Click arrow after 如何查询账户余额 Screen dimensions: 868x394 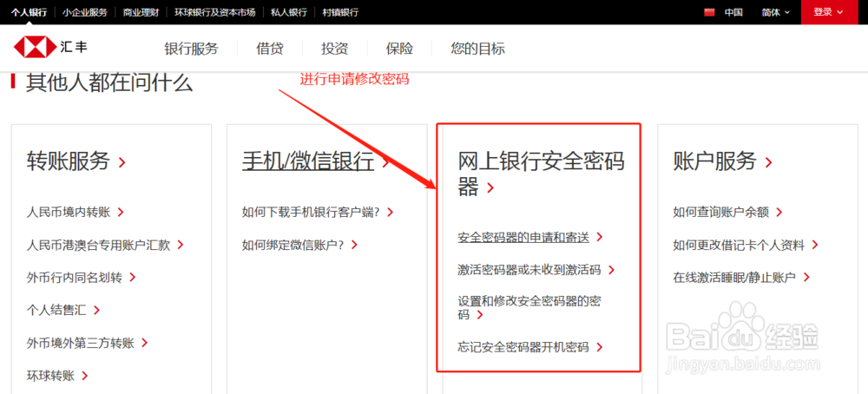tap(779, 212)
